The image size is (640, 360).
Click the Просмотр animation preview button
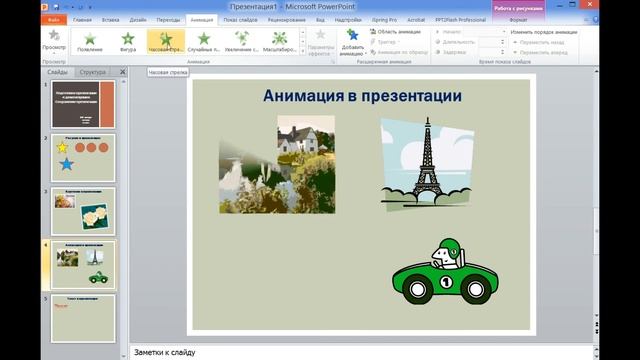(x=54, y=42)
